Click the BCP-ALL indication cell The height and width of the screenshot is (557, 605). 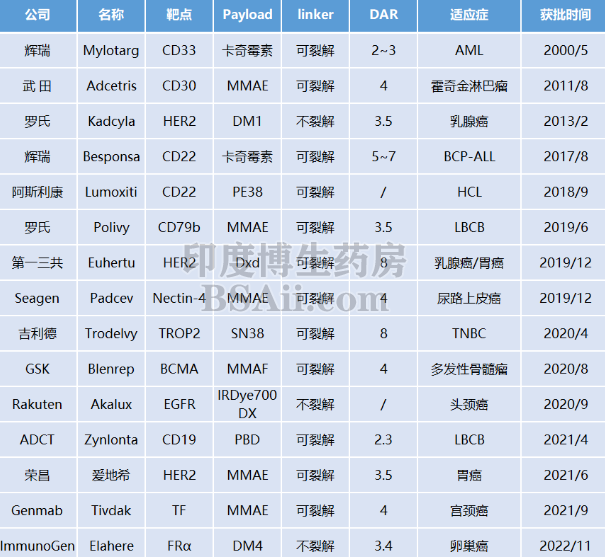pyautogui.click(x=469, y=157)
